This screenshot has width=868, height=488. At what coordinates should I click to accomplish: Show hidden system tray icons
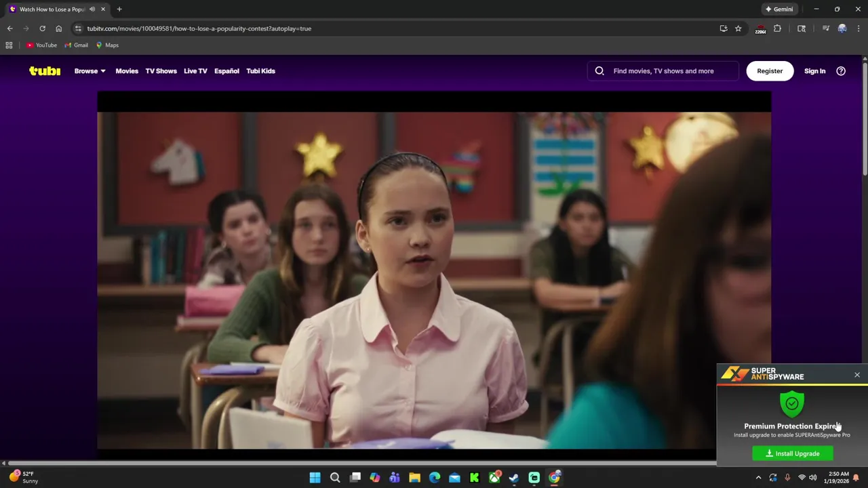(758, 478)
